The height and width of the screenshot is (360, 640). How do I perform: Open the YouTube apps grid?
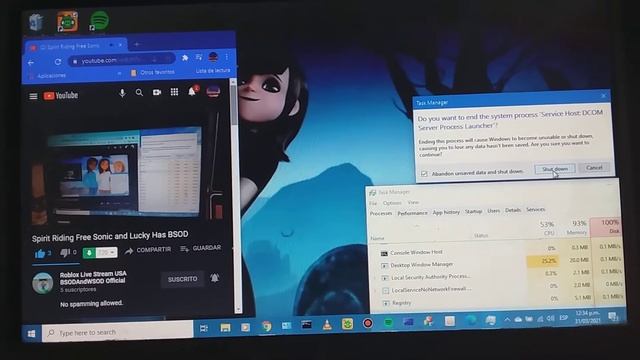tap(174, 92)
